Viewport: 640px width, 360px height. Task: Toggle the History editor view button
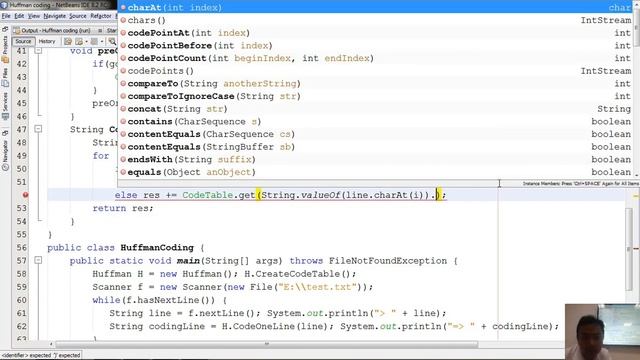pyautogui.click(x=47, y=41)
